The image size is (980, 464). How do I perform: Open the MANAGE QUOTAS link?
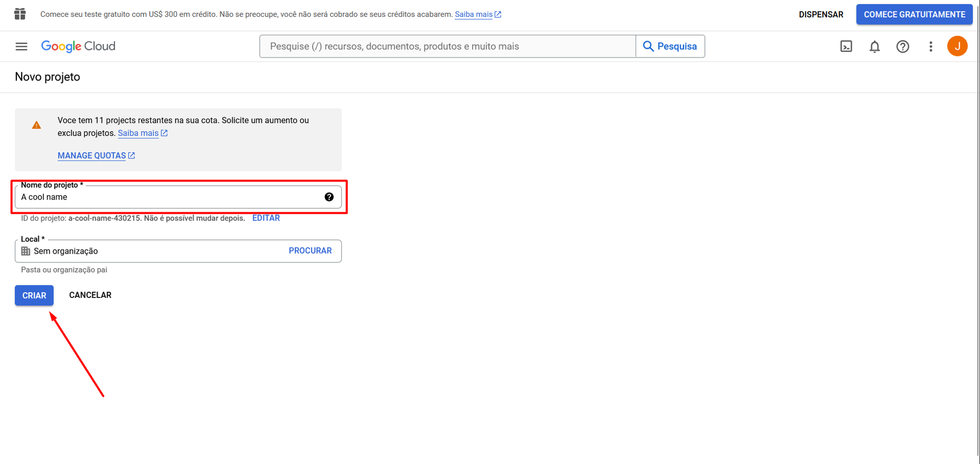(96, 156)
